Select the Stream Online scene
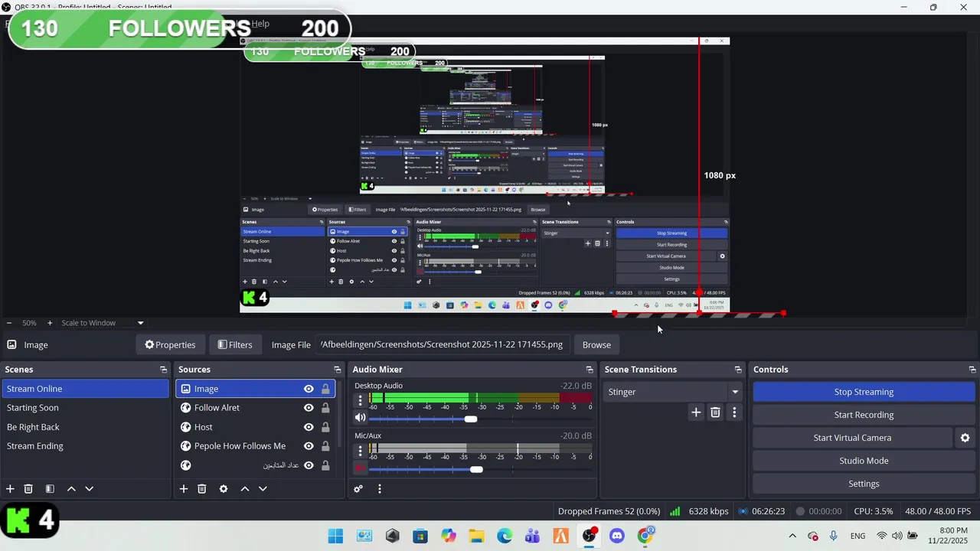 (x=85, y=389)
